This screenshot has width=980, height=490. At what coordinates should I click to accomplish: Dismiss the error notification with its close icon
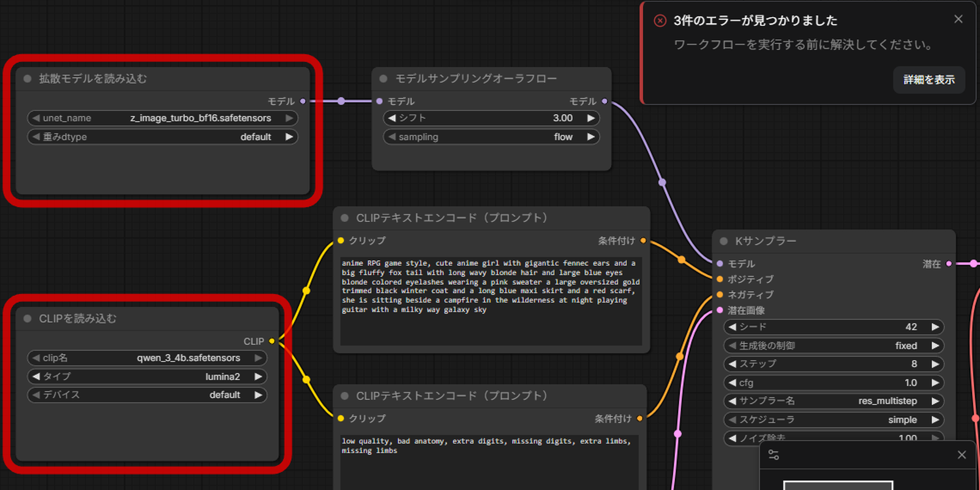click(959, 19)
